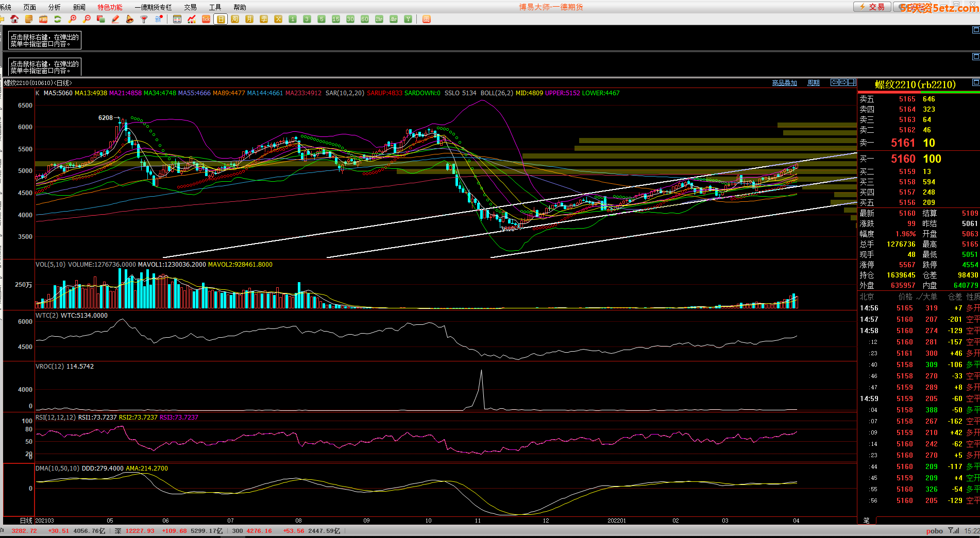Viewport: 980px width, 538px height.
Task: Maximize the second empty top window pane
Action: coord(975,56)
